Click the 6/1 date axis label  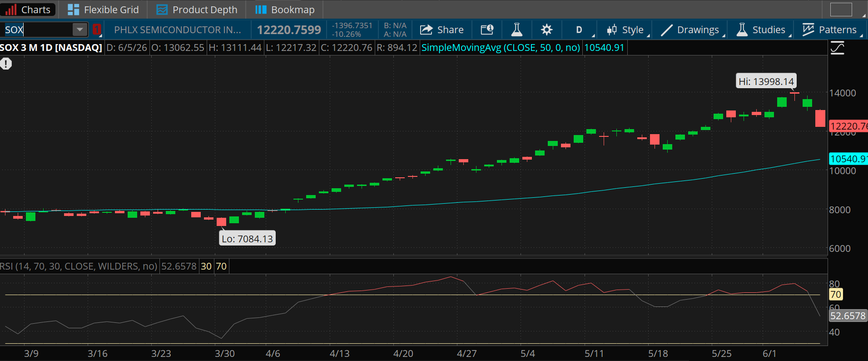[769, 353]
